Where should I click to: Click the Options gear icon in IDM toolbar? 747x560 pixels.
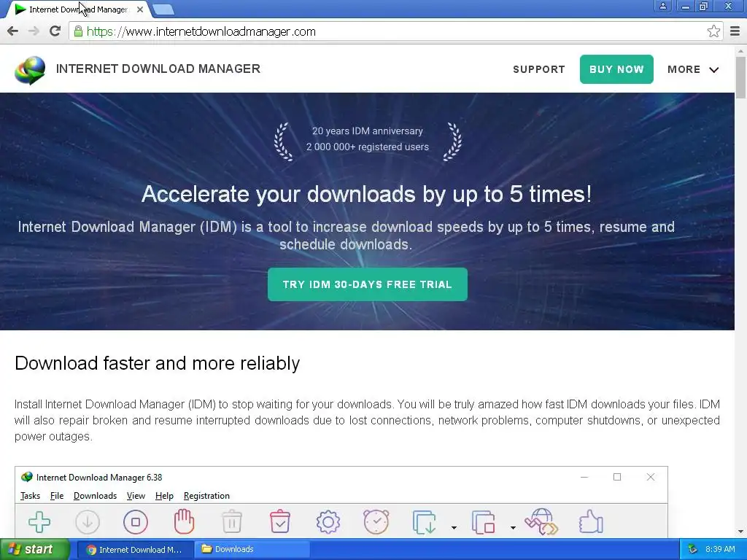coord(328,522)
